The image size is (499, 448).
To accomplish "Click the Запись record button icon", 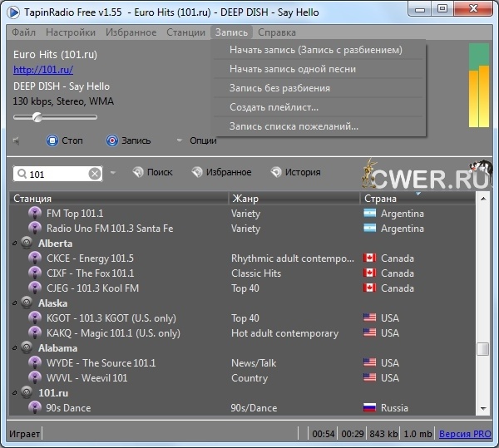I will coord(112,140).
